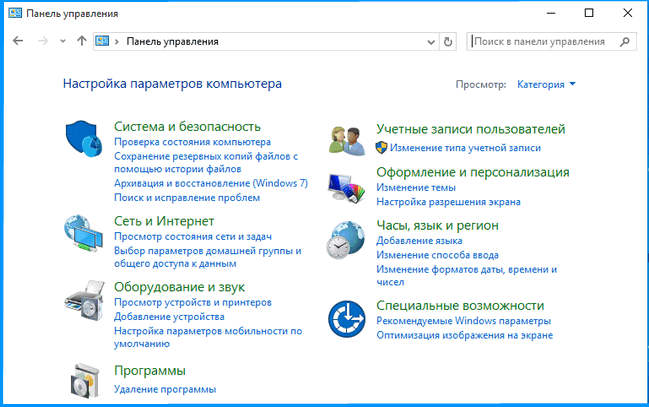Image resolution: width=649 pixels, height=407 pixels.
Task: Open the Programs disc box icon
Action: (85, 381)
